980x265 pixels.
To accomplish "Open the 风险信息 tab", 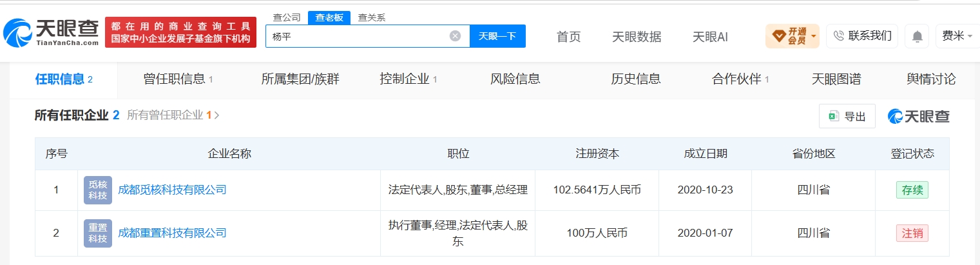I will click(x=515, y=79).
